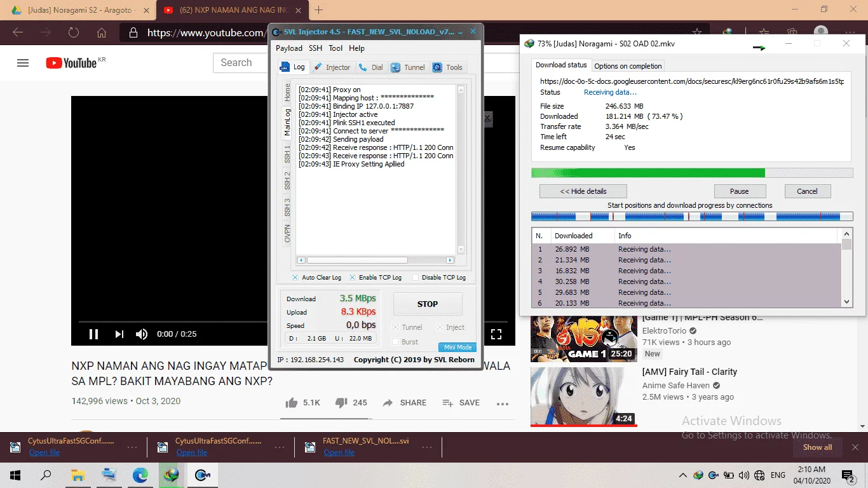Open the vertical Home side tab

[x=287, y=93]
